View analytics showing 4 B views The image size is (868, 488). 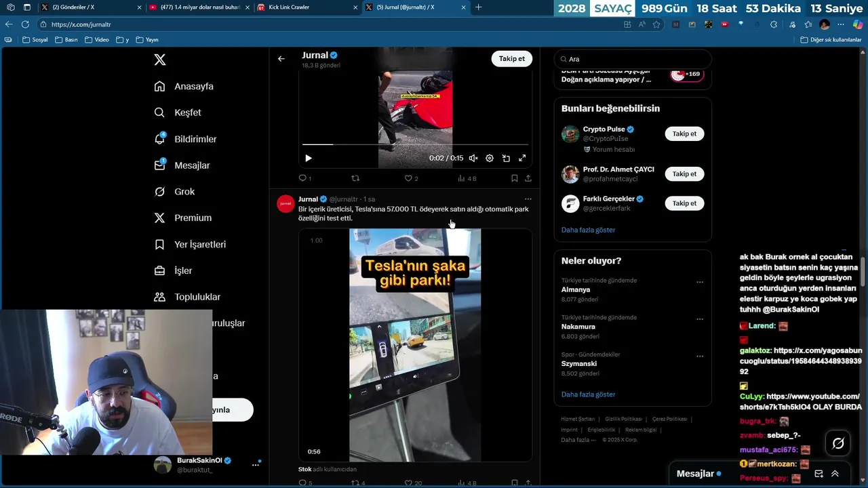(467, 178)
